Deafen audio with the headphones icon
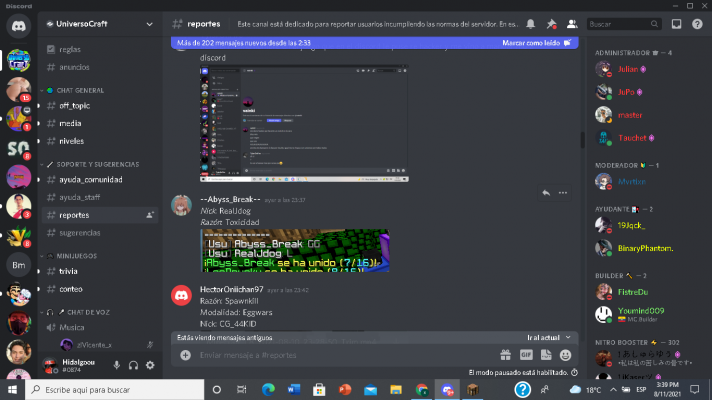Viewport: 712px width, 400px height. coord(133,365)
